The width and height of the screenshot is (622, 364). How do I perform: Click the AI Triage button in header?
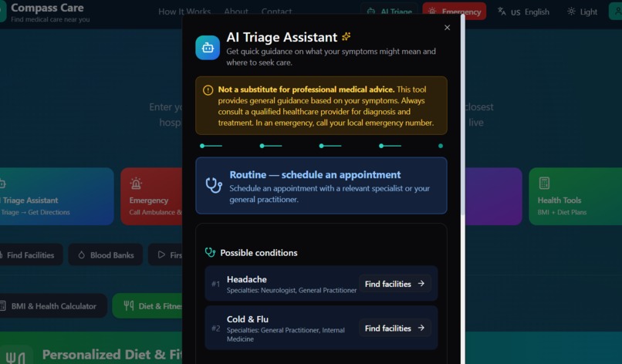coord(389,12)
